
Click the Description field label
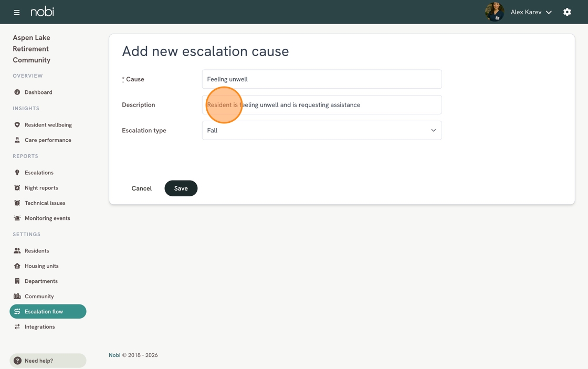(139, 105)
